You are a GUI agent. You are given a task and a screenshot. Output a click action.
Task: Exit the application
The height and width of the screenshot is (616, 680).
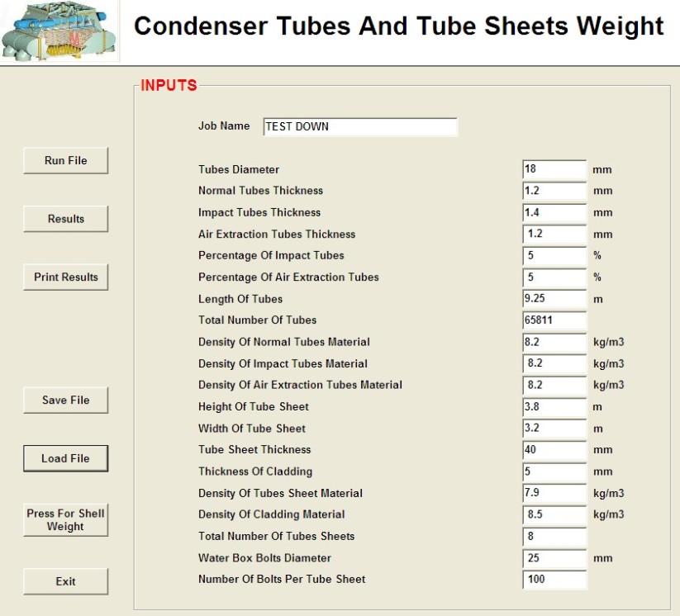click(65, 581)
